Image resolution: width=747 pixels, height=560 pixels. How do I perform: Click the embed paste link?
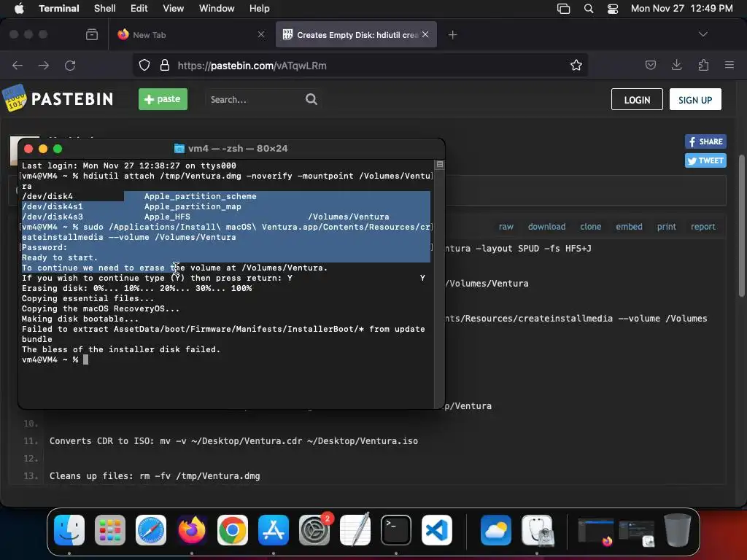629,227
